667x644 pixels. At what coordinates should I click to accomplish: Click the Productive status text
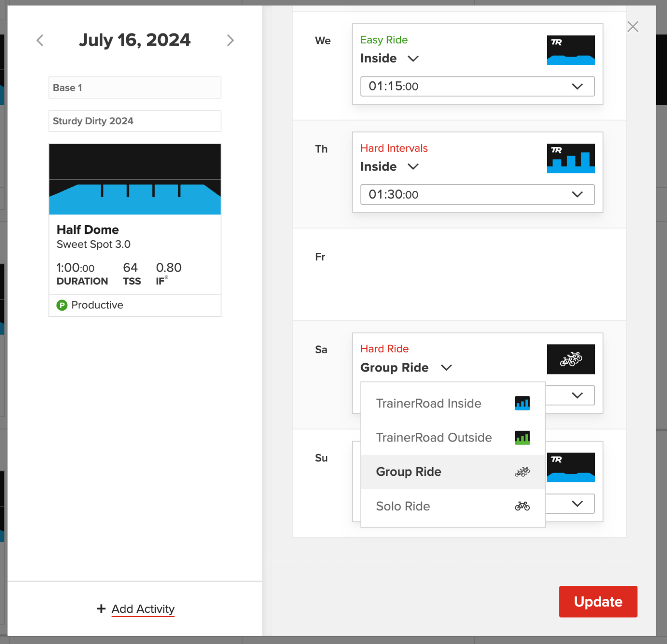pyautogui.click(x=97, y=305)
